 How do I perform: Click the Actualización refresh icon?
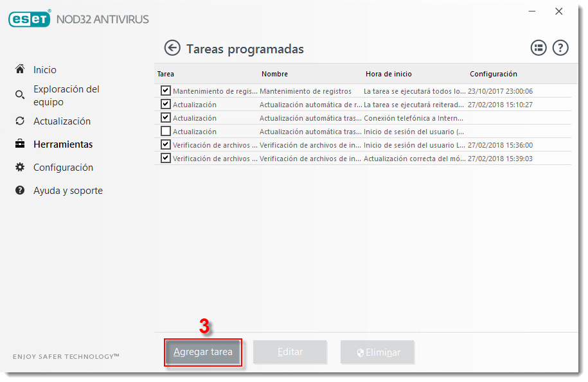coord(20,121)
